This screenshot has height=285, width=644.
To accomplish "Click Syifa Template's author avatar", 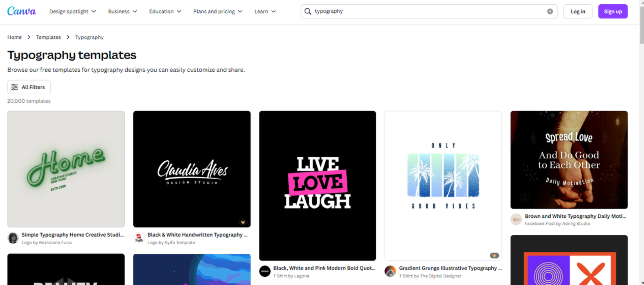I will point(139,238).
